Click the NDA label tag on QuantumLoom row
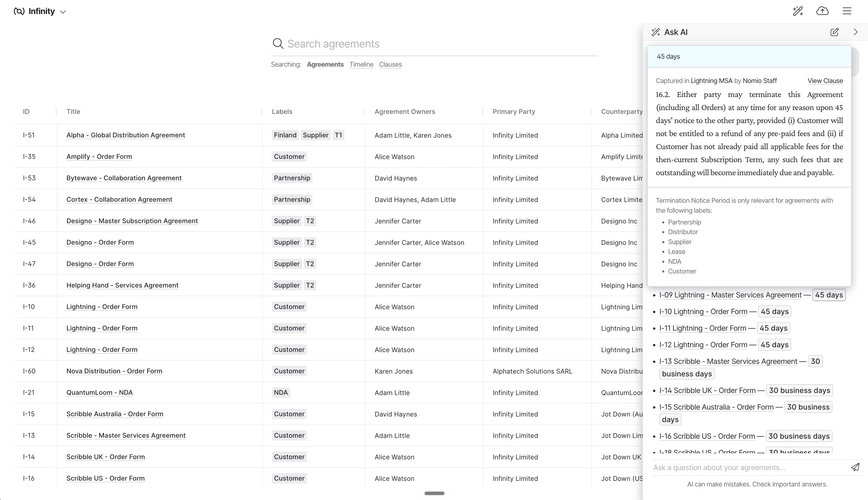Viewport: 868px width, 500px height. pyautogui.click(x=281, y=392)
